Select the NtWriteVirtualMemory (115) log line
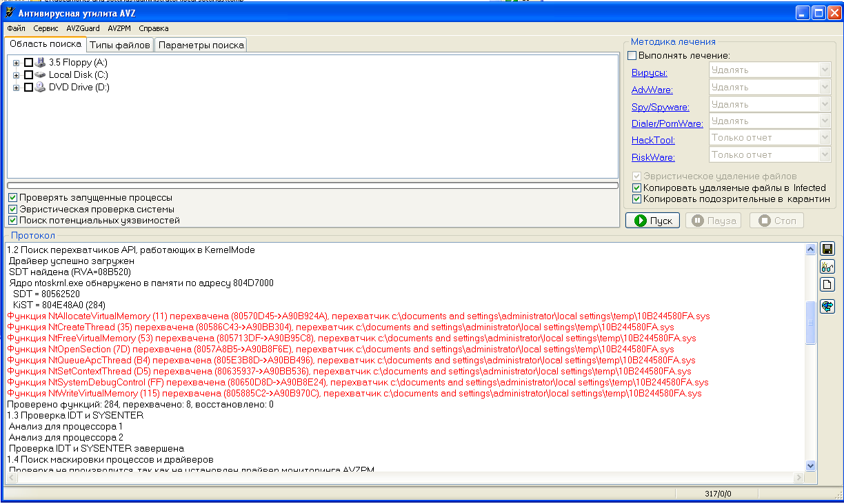 click(x=354, y=393)
